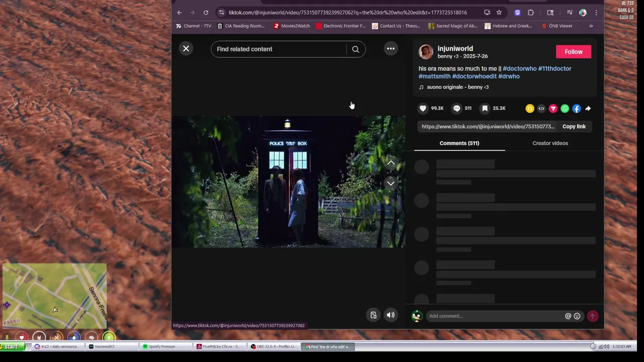This screenshot has height=362, width=644.
Task: Close the TikTok video viewer with X
Action: (x=186, y=49)
